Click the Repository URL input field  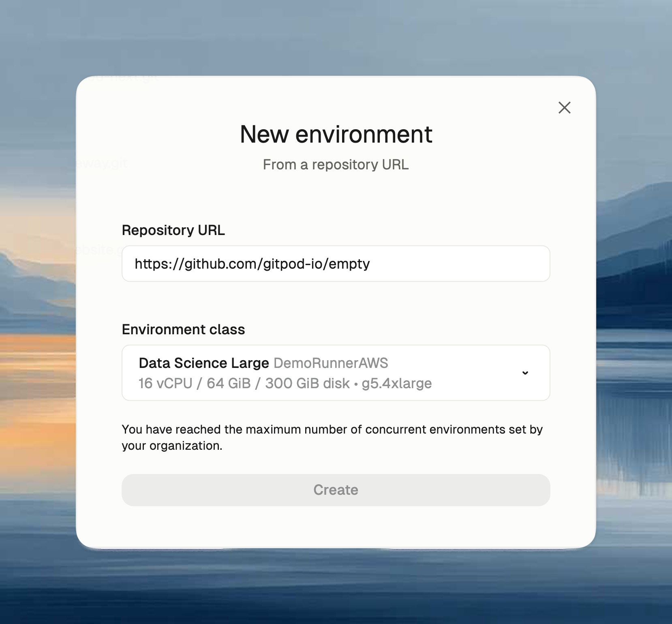pos(336,264)
